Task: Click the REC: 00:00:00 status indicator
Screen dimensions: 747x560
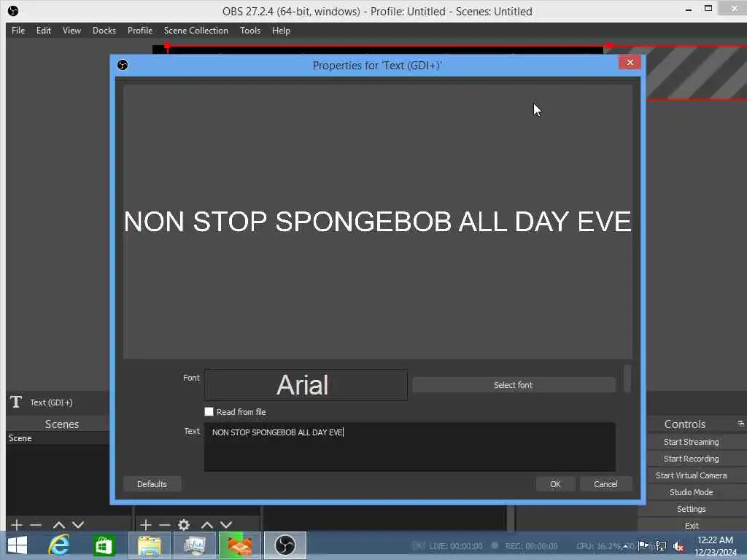Action: pos(531,545)
